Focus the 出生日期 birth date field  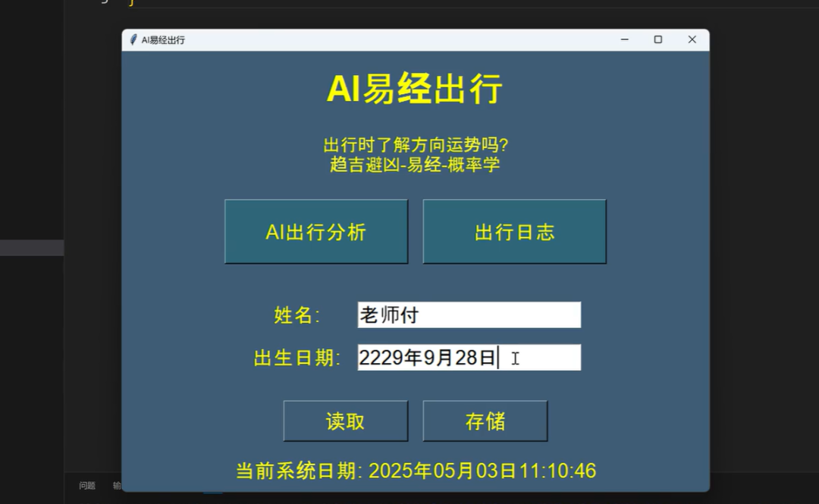click(469, 357)
